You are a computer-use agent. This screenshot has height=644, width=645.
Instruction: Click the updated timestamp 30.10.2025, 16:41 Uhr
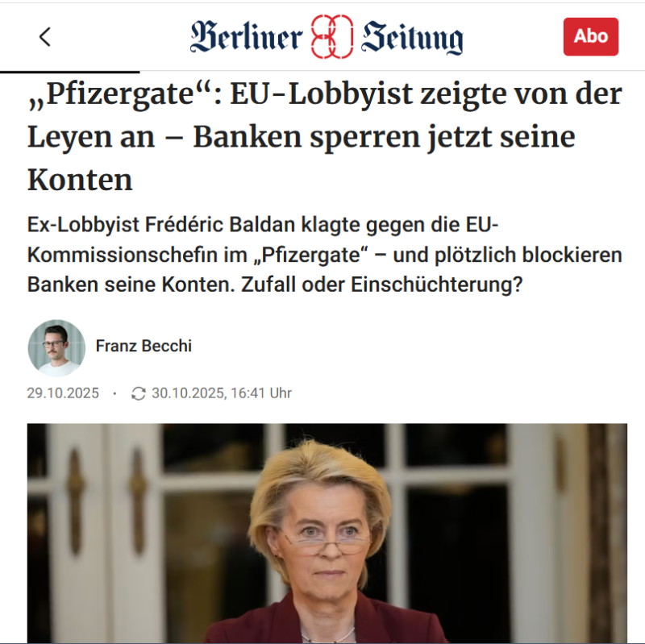pyautogui.click(x=222, y=393)
